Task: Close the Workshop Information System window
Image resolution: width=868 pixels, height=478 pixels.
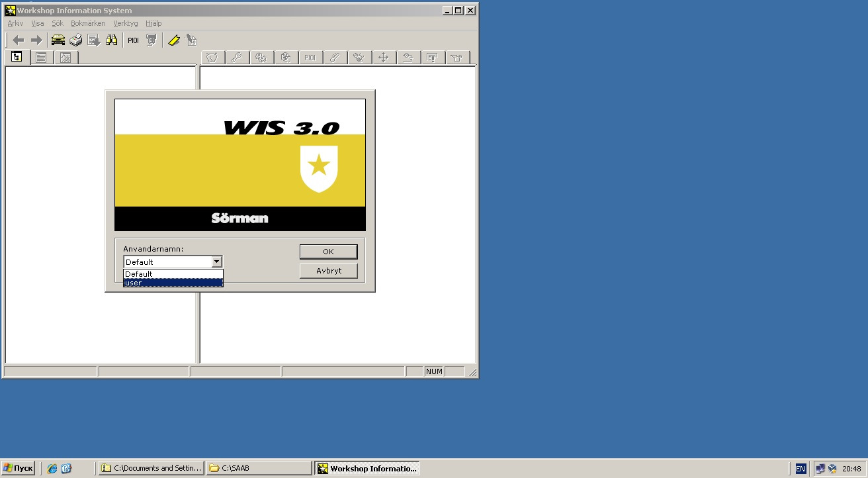Action: pyautogui.click(x=470, y=10)
